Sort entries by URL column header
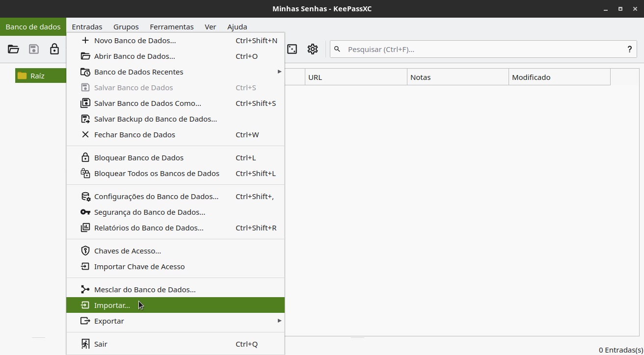 click(356, 77)
